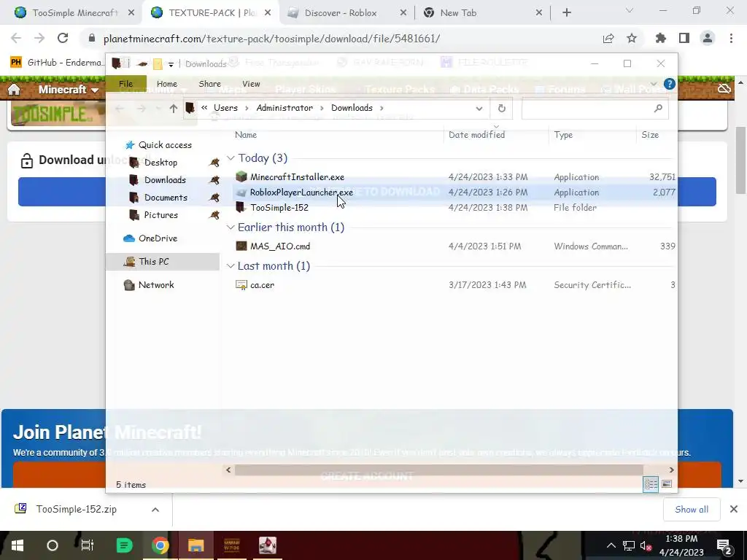Click Administrator in the breadcrumb path

(285, 108)
